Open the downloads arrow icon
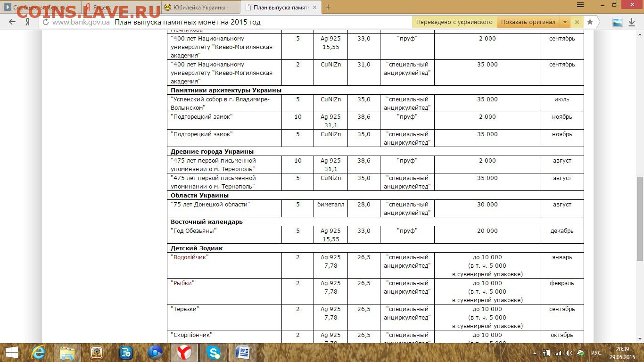644x362 pixels. pyautogui.click(x=632, y=22)
